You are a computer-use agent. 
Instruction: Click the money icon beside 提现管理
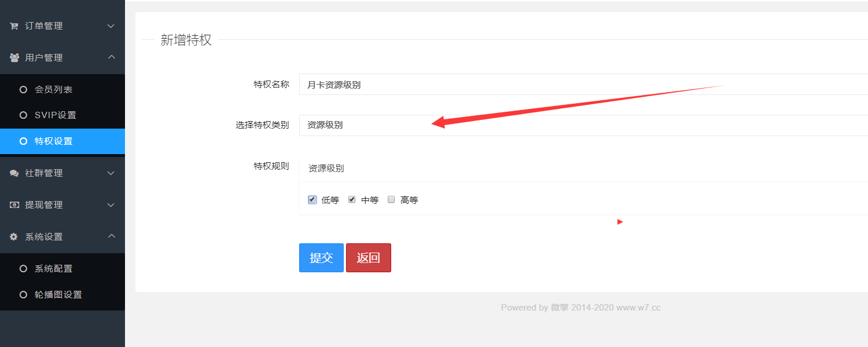coord(14,205)
